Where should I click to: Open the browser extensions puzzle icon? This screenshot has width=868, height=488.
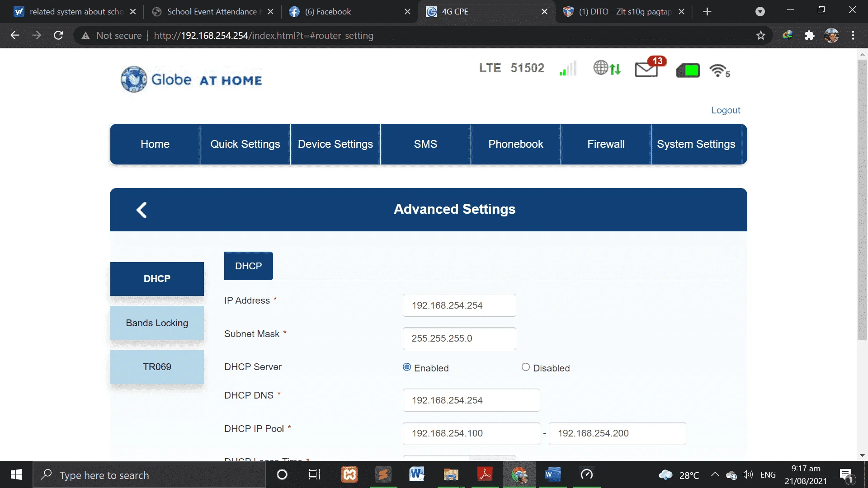pos(810,35)
